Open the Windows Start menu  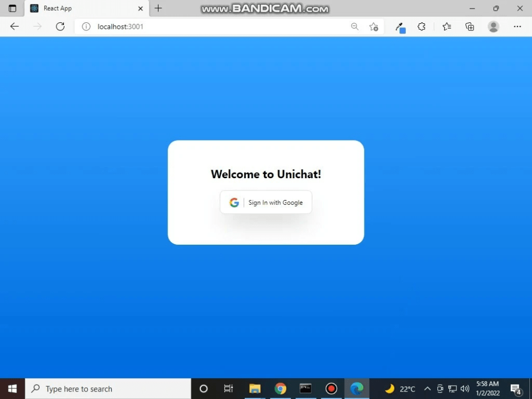(x=12, y=388)
